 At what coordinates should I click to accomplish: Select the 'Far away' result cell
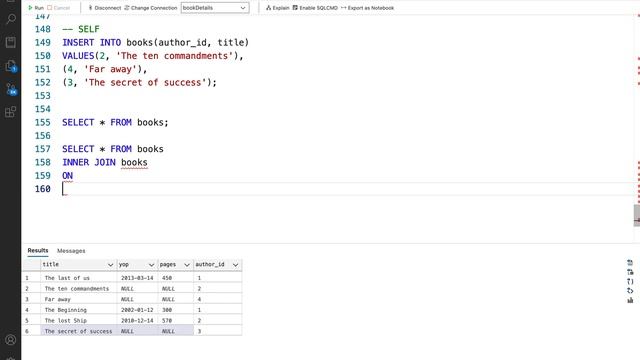(79, 299)
